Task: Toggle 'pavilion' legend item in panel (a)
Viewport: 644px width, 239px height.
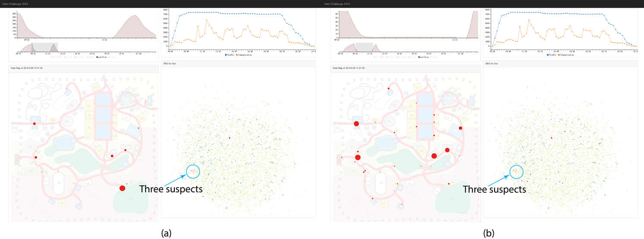Action: click(101, 57)
